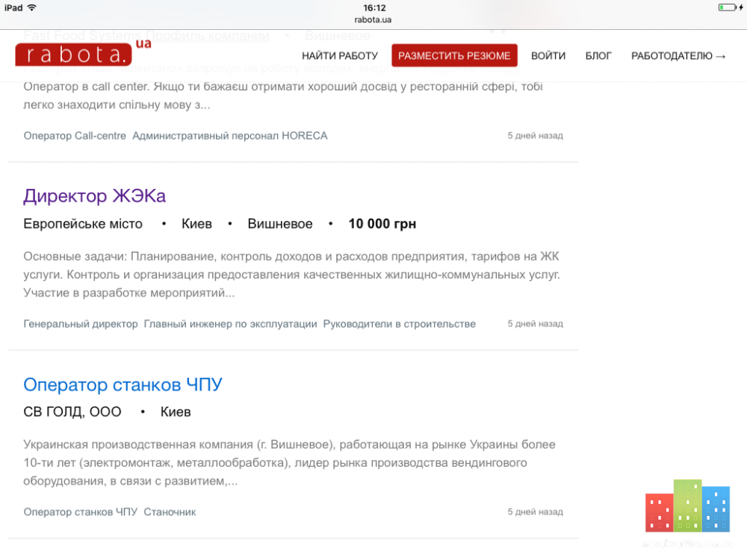Click '5 дней назад' in call center listing
This screenshot has width=747, height=560.
coord(536,136)
